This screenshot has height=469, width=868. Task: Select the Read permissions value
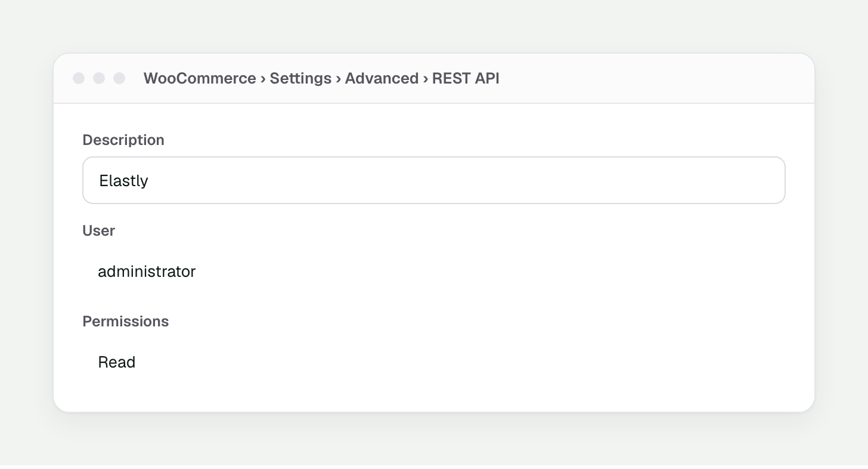pos(117,362)
